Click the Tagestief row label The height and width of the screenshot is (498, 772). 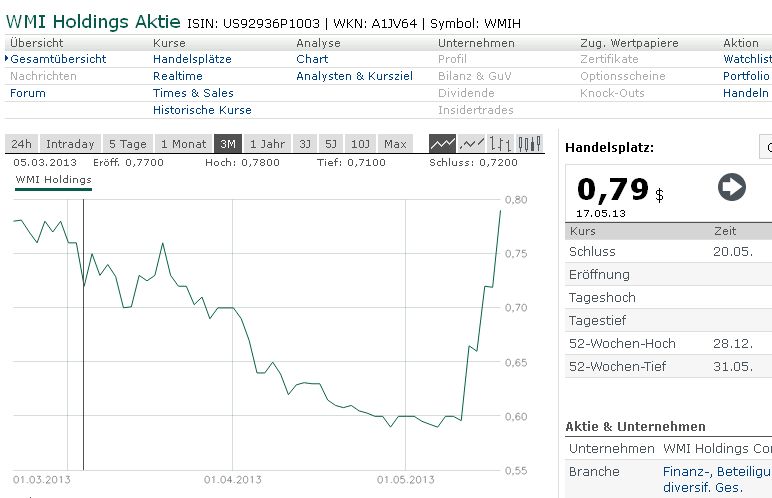tap(597, 321)
